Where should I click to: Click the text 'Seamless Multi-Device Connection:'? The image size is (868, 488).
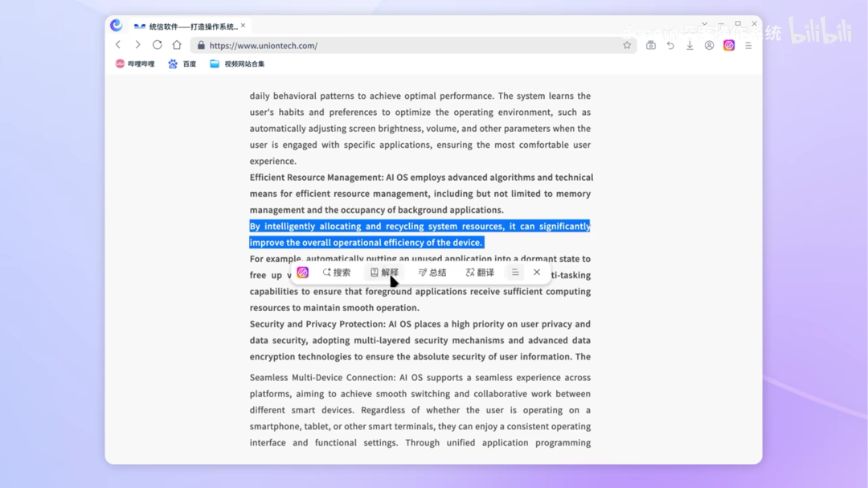point(323,378)
